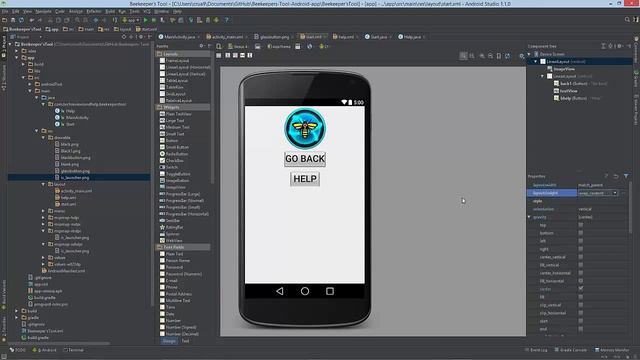This screenshot has height=360, width=640.
Task: Open the File menu
Action: (5, 11)
